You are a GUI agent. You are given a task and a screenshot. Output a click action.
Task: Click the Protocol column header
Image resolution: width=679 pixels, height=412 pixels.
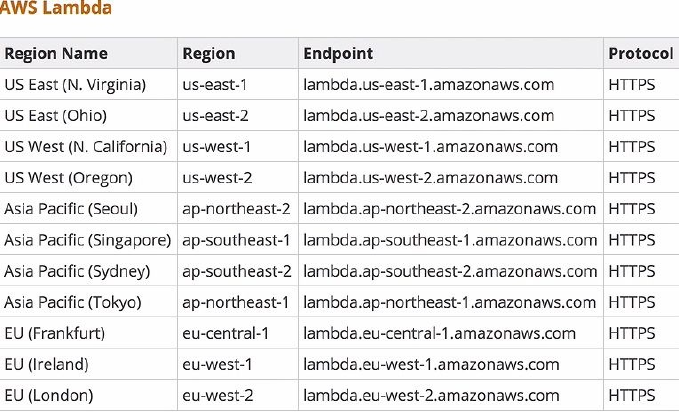coord(640,54)
